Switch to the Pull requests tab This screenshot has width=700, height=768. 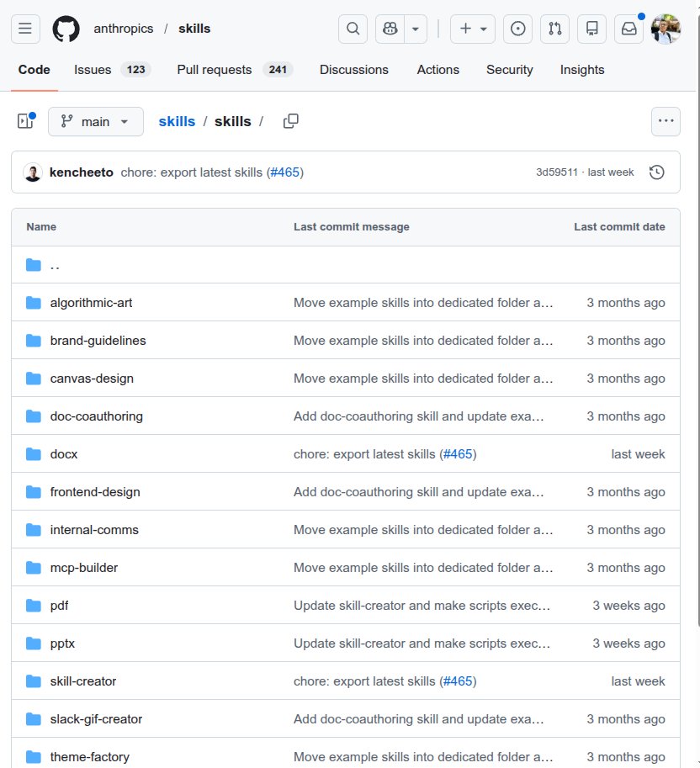pyautogui.click(x=235, y=70)
